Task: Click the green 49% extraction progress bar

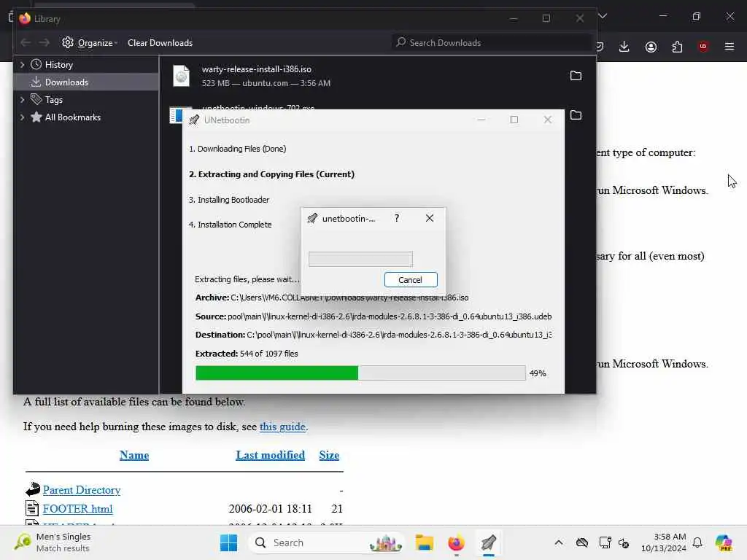Action: click(360, 373)
